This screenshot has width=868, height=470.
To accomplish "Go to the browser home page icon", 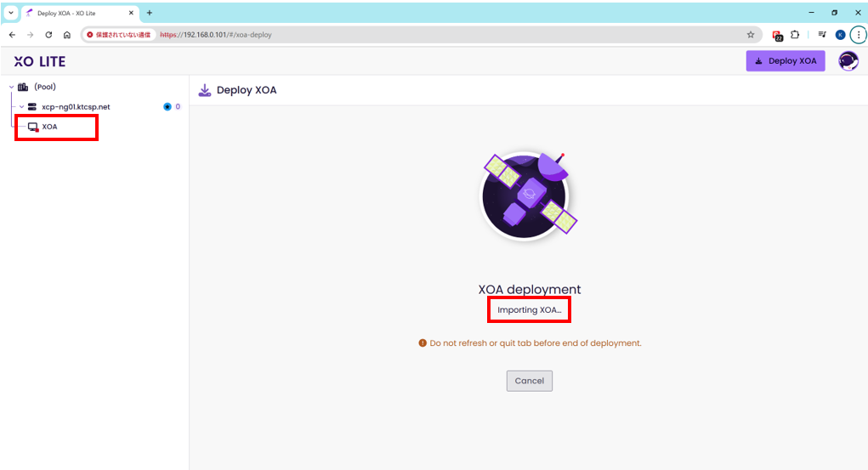I will [67, 35].
